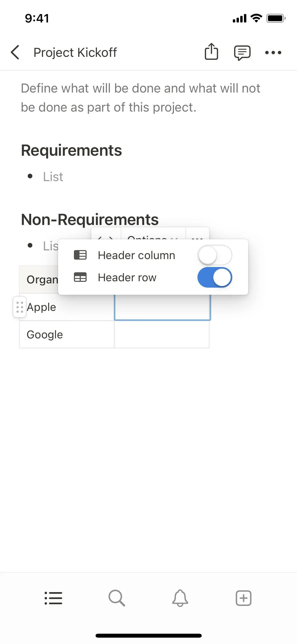Image resolution: width=297 pixels, height=644 pixels.
Task: Open comments with the speech bubble icon
Action: click(242, 52)
